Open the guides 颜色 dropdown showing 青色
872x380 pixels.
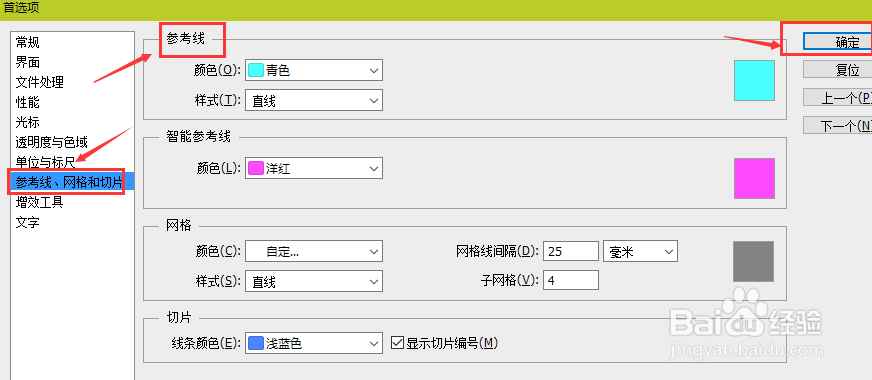tap(314, 70)
